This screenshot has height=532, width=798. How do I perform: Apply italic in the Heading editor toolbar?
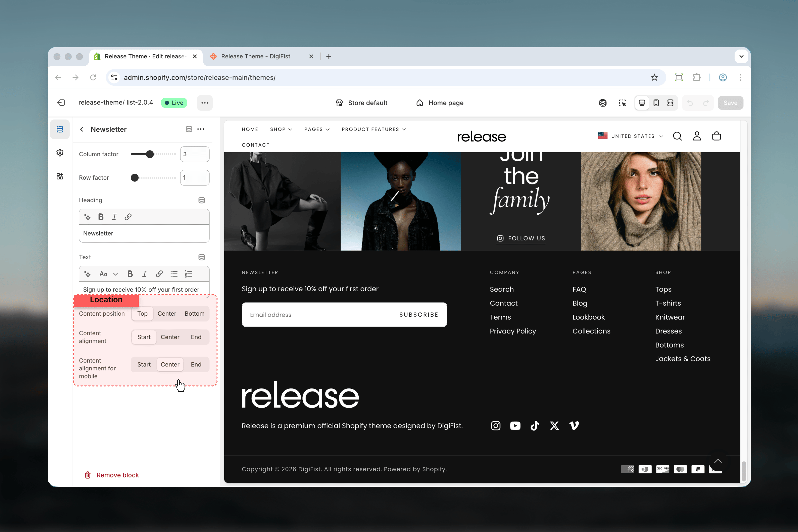(x=114, y=217)
